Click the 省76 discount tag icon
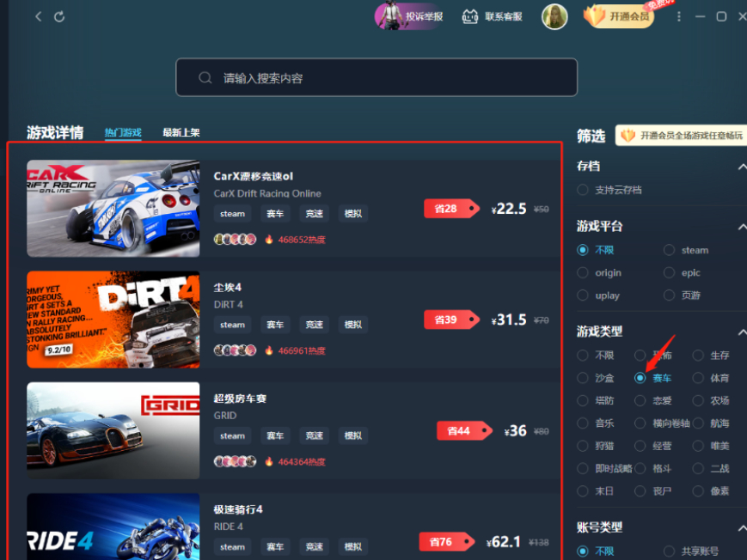 (446, 542)
